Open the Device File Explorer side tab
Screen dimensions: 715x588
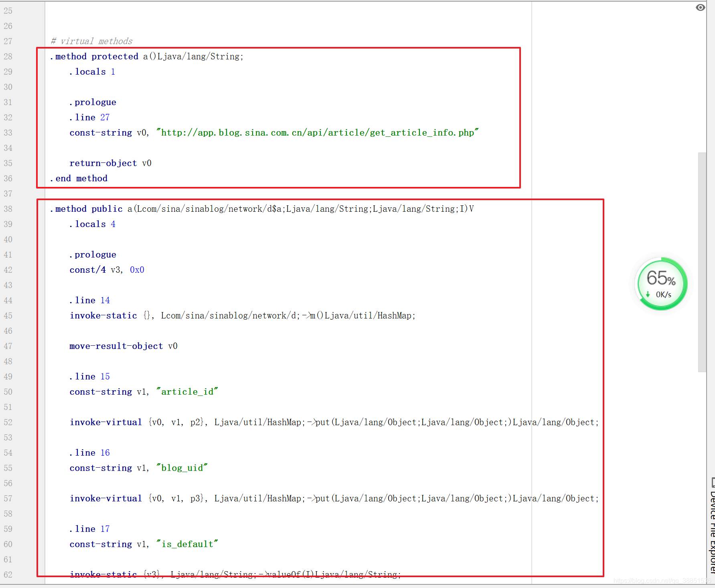tap(712, 525)
